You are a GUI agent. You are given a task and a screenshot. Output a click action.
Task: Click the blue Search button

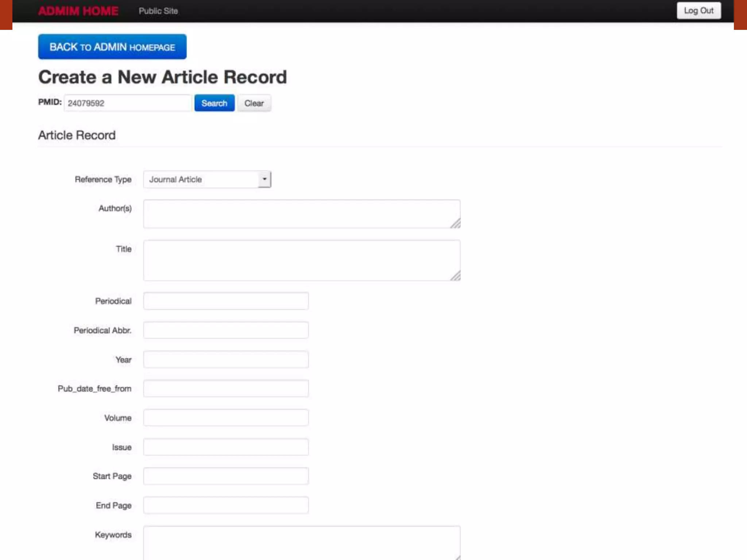(x=214, y=103)
